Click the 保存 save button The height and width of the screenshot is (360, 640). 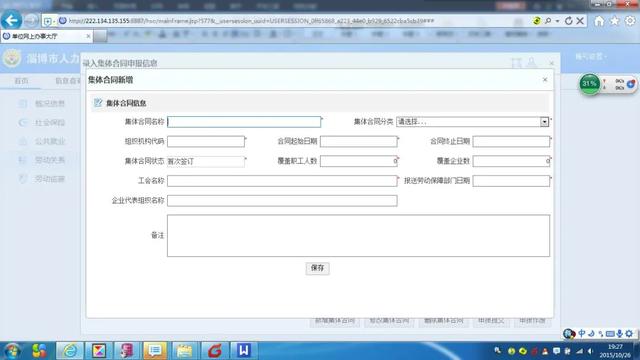click(317, 268)
